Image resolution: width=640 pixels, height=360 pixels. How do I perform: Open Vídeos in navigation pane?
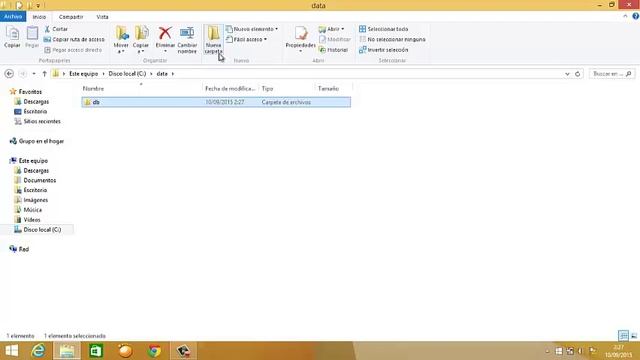28,220
